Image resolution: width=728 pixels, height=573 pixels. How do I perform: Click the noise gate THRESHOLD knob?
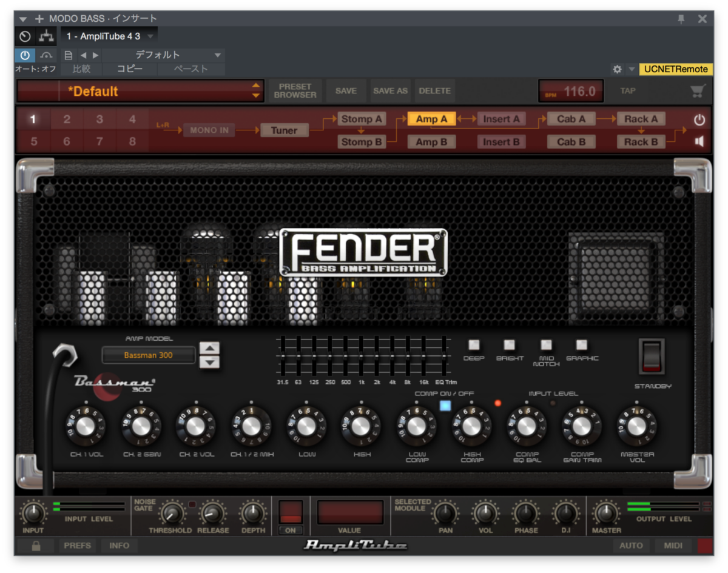pyautogui.click(x=172, y=514)
